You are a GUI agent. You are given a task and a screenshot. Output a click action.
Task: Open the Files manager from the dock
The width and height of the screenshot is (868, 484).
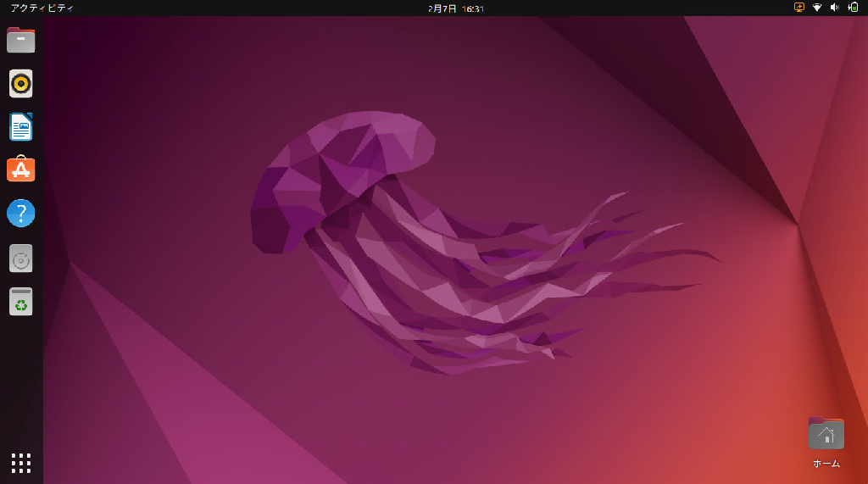21,40
